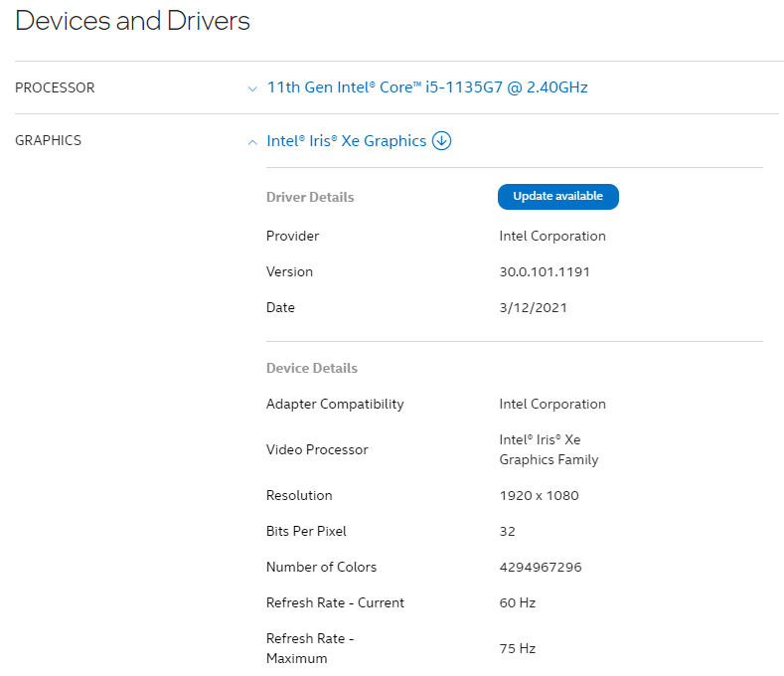The height and width of the screenshot is (676, 784).
Task: Select the maximum refresh rate 75 Hz
Action: coord(518,648)
